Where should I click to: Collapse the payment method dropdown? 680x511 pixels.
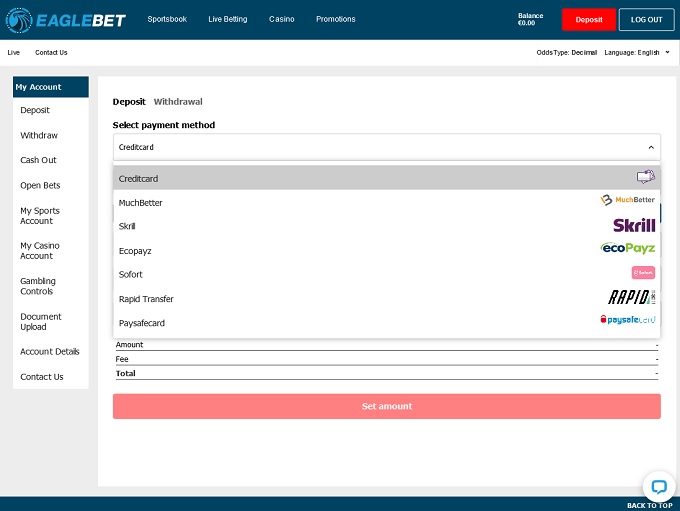(x=650, y=147)
